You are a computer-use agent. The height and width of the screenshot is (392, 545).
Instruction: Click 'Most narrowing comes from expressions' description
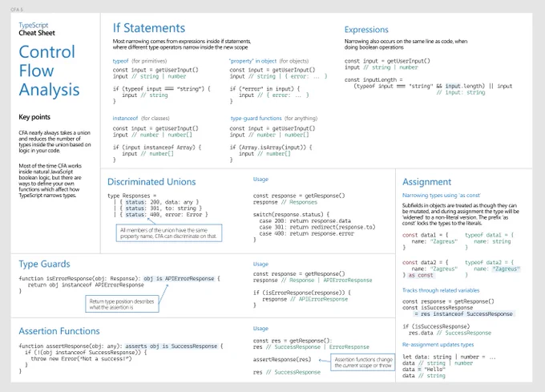(x=182, y=44)
